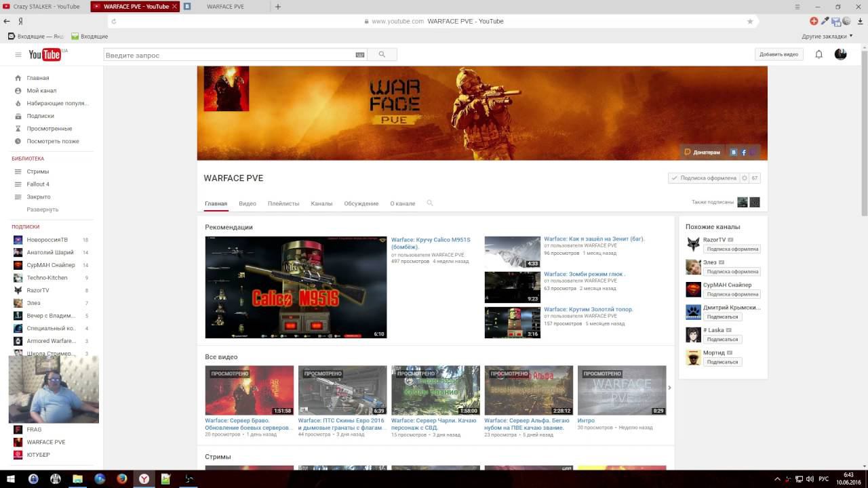Open the channel avatar image on banner
This screenshot has height=488, width=868.
(x=226, y=89)
